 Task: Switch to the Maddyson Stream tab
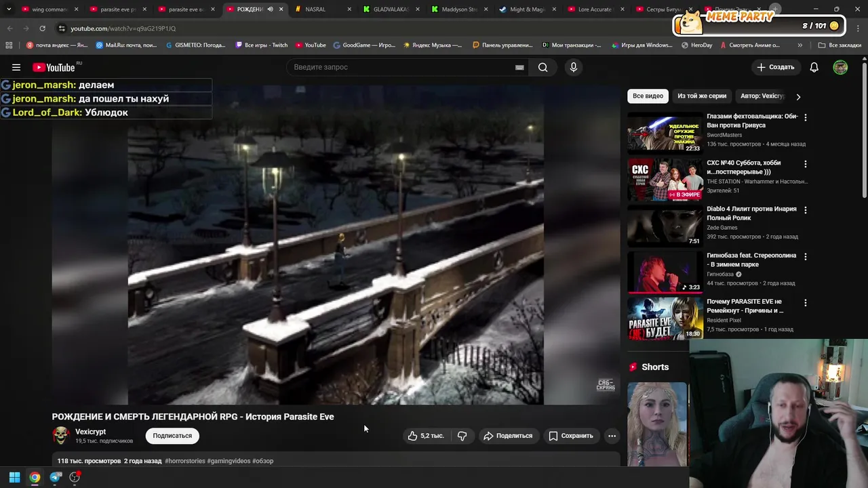[x=460, y=9]
